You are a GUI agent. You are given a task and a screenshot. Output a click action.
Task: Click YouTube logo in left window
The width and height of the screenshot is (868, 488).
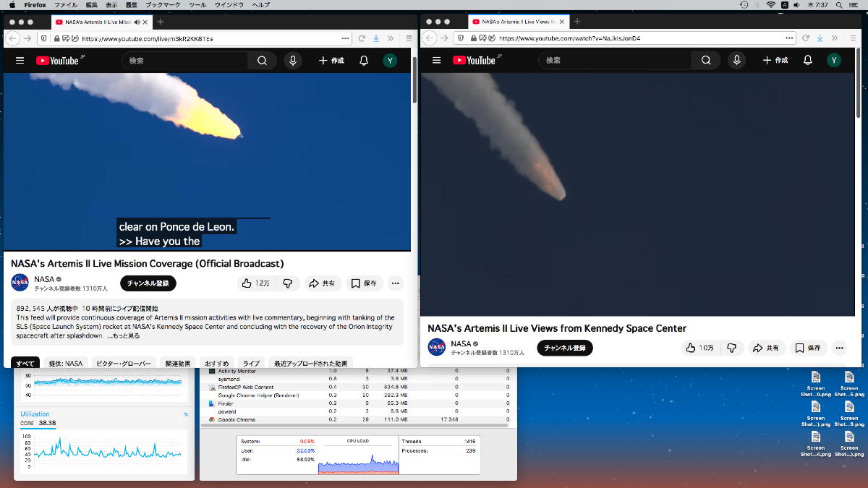(59, 61)
